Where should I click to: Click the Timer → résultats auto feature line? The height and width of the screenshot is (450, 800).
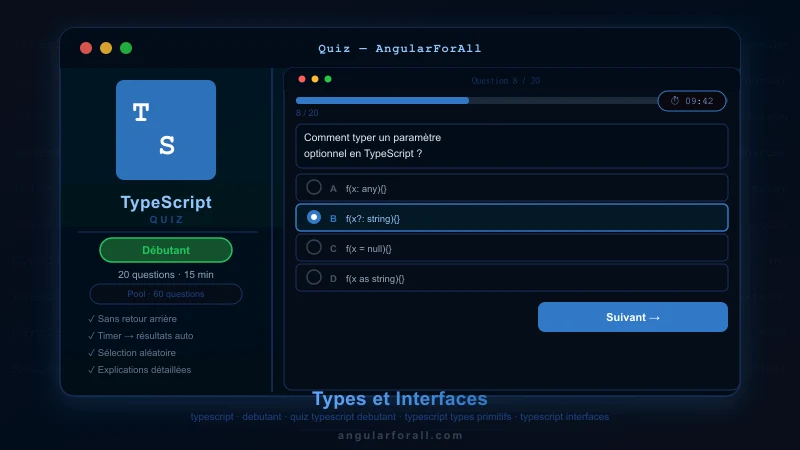click(x=140, y=336)
